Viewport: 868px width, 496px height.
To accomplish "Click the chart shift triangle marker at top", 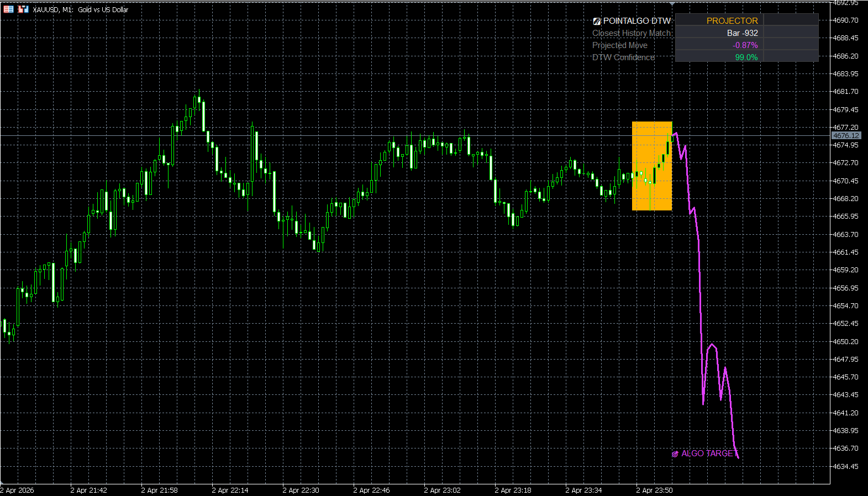I will 672,4.
